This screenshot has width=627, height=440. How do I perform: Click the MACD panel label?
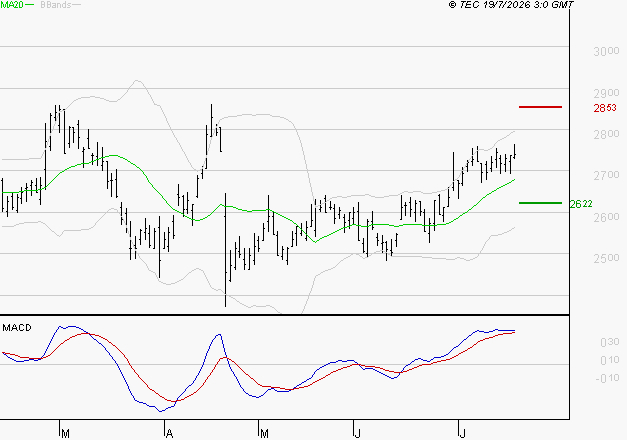(17, 328)
